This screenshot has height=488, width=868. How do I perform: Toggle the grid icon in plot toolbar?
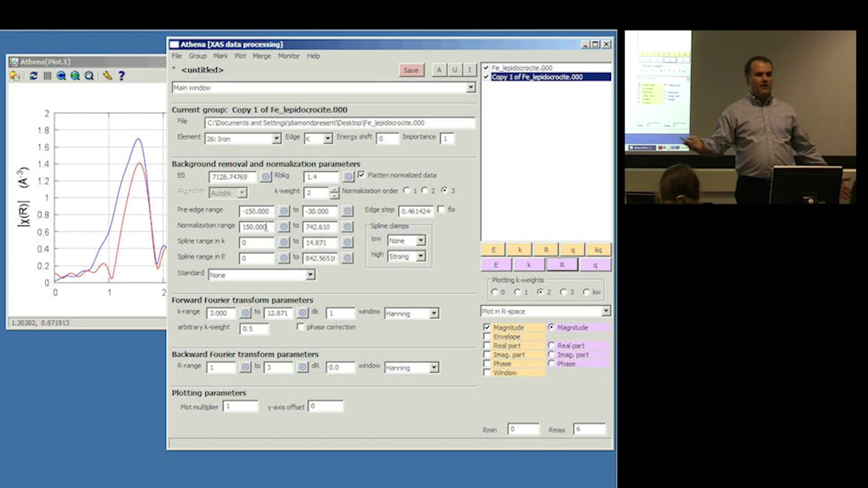coord(47,76)
